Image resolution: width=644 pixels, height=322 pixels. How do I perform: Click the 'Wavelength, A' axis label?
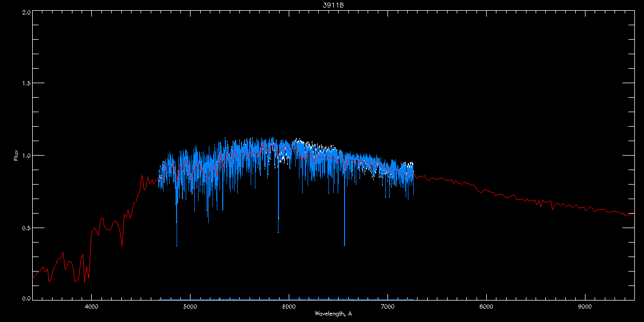333,313
